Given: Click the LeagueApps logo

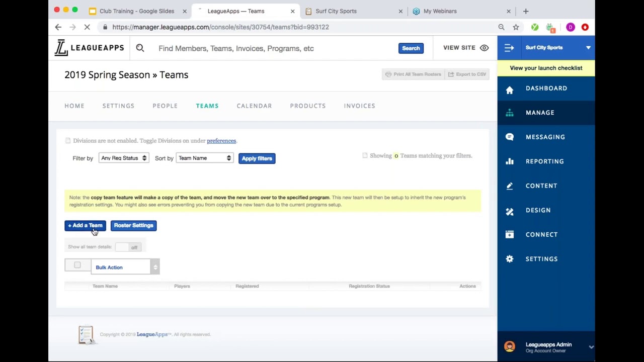Looking at the screenshot, I should coord(90,48).
